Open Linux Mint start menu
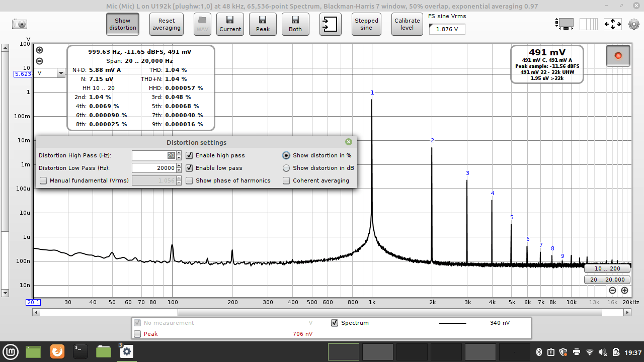 tap(10, 351)
